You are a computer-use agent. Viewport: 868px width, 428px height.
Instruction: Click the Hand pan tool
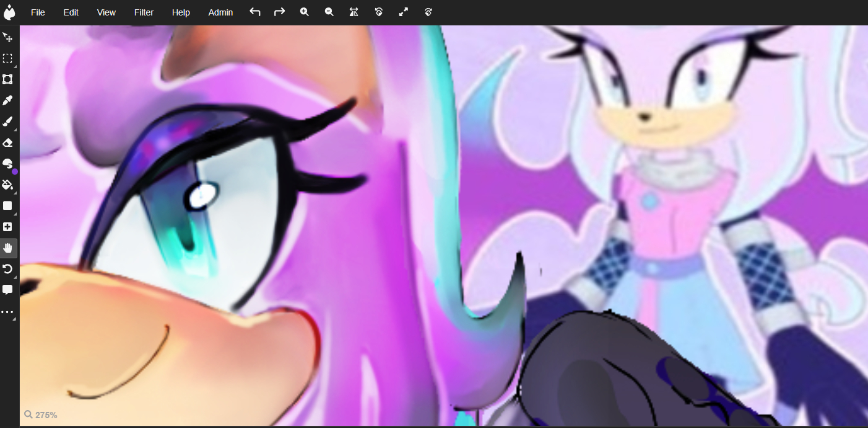8,248
